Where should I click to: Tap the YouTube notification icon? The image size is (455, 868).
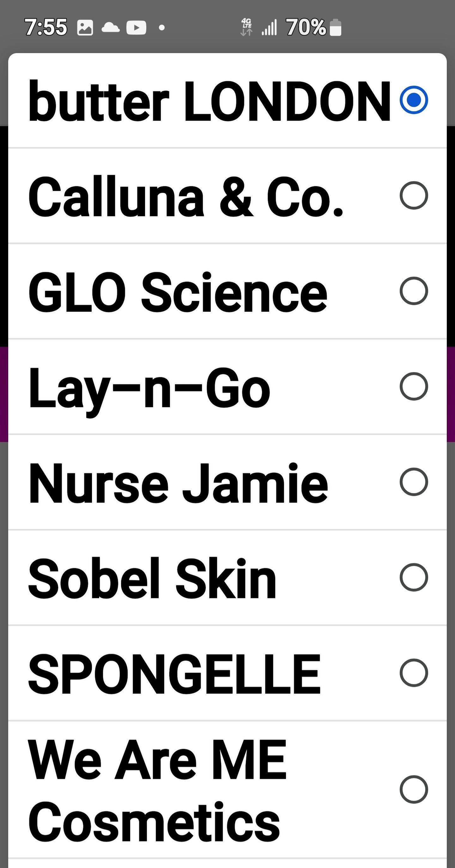point(136,28)
